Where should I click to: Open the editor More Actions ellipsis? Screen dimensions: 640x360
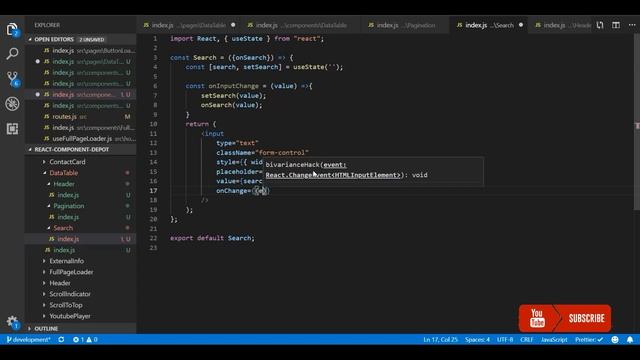(x=632, y=25)
